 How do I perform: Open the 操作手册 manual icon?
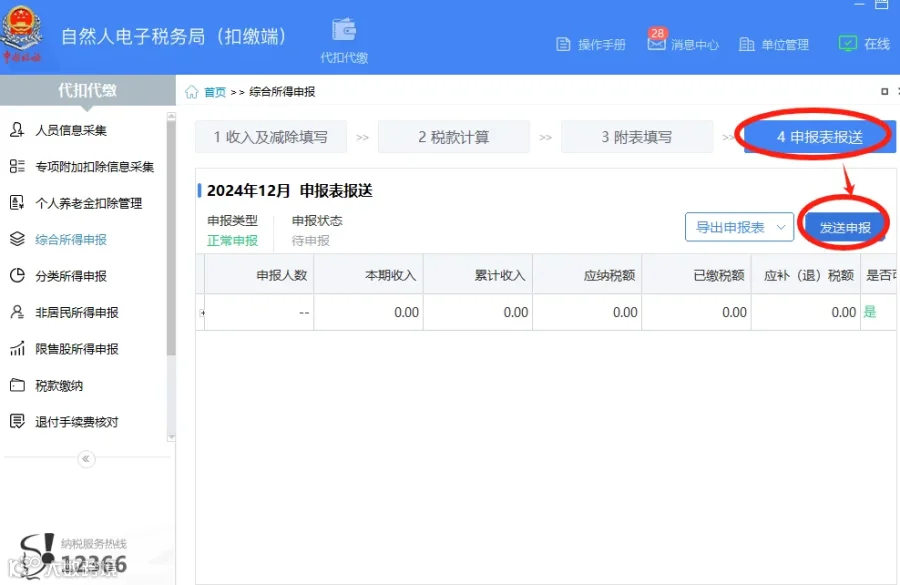point(564,44)
